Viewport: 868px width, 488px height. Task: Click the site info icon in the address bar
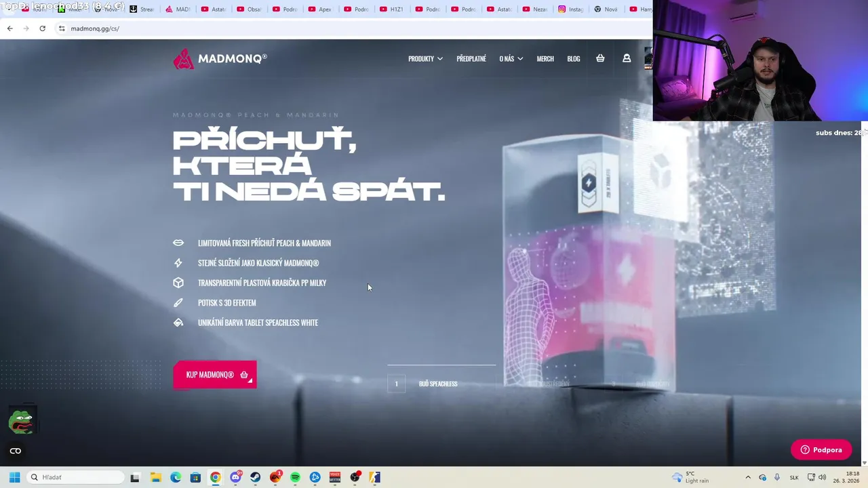(62, 28)
